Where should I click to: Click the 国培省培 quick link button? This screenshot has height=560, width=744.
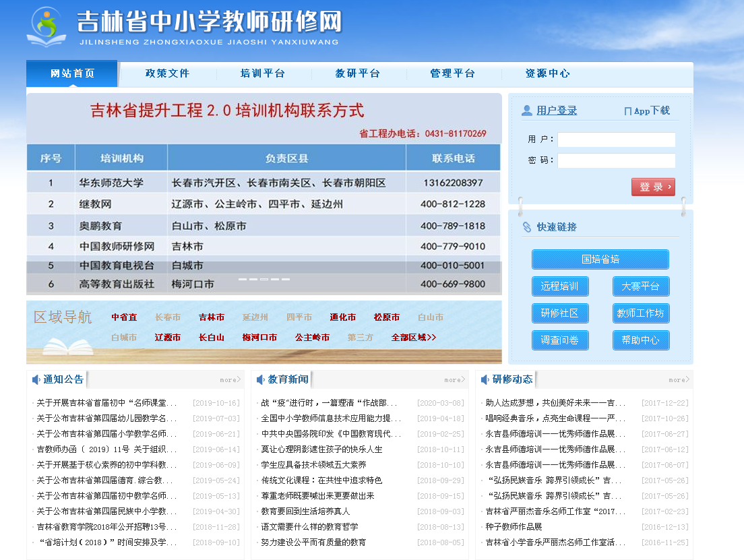click(600, 259)
